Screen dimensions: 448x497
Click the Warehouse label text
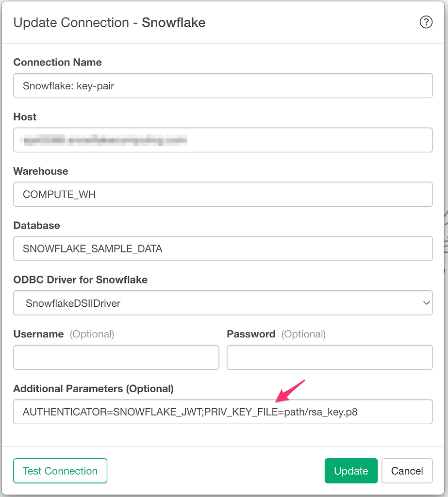[x=41, y=171]
